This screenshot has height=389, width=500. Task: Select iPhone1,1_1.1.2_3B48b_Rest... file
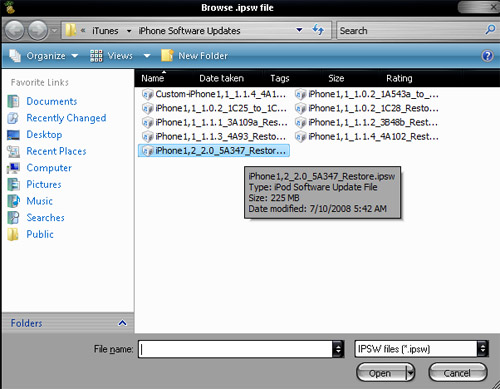(x=366, y=123)
